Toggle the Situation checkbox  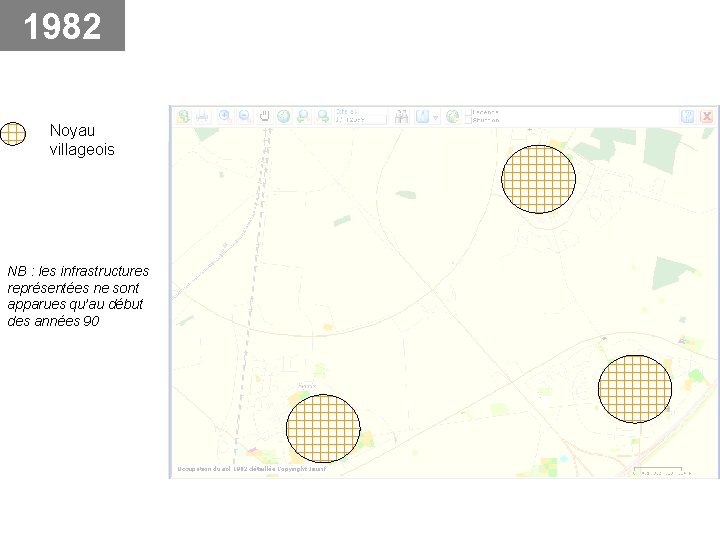468,120
